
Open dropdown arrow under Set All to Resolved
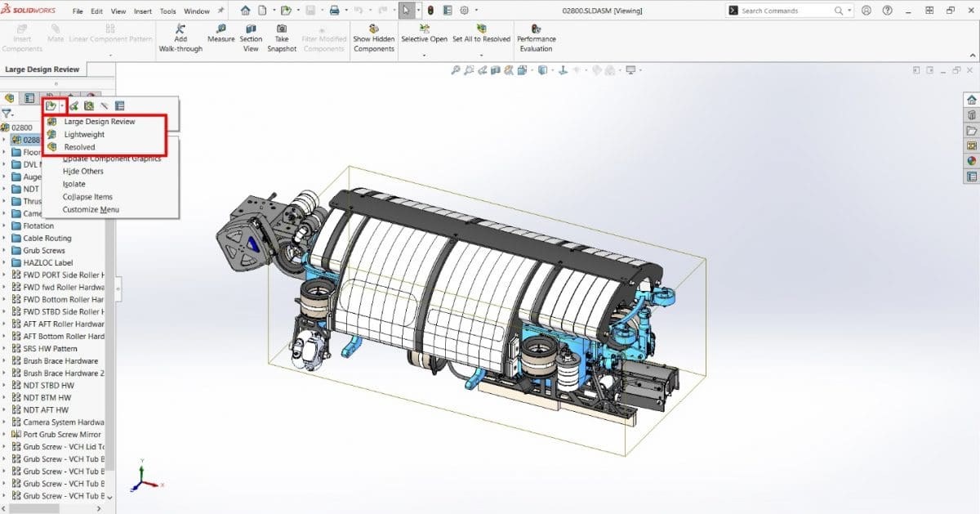click(x=480, y=56)
